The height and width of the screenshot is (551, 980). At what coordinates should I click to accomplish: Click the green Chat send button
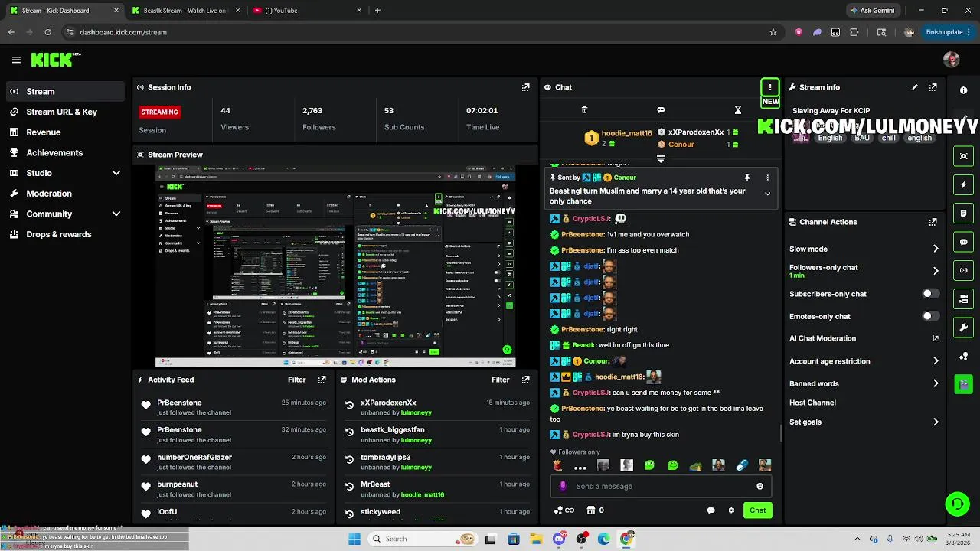point(757,510)
